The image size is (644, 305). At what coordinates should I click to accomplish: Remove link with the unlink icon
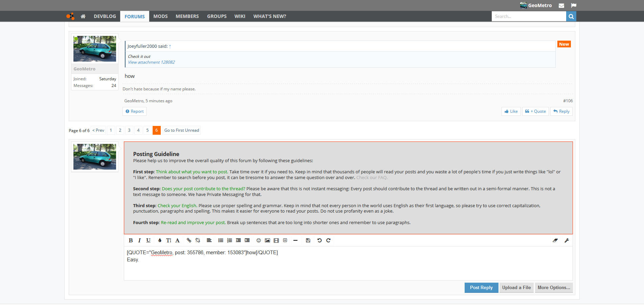click(198, 240)
